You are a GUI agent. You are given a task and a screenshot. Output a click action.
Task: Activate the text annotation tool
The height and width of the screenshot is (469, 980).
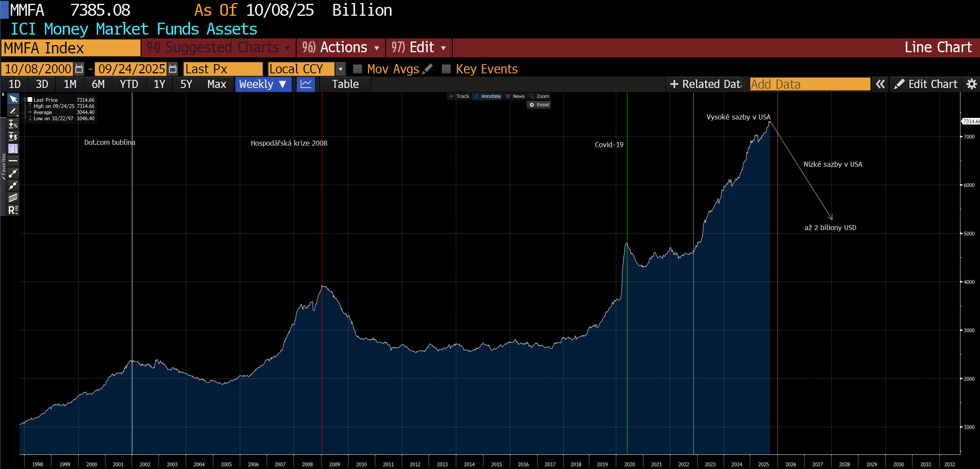pos(13,149)
